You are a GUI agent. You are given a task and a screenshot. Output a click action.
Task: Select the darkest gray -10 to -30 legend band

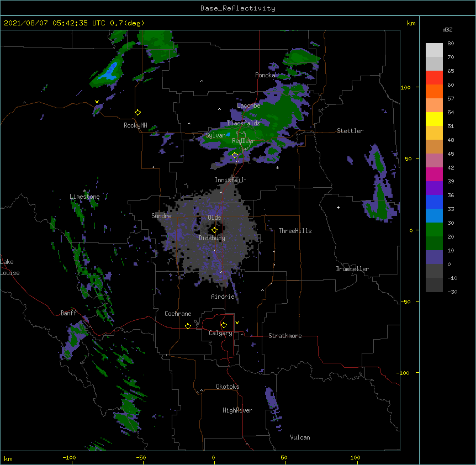(434, 285)
